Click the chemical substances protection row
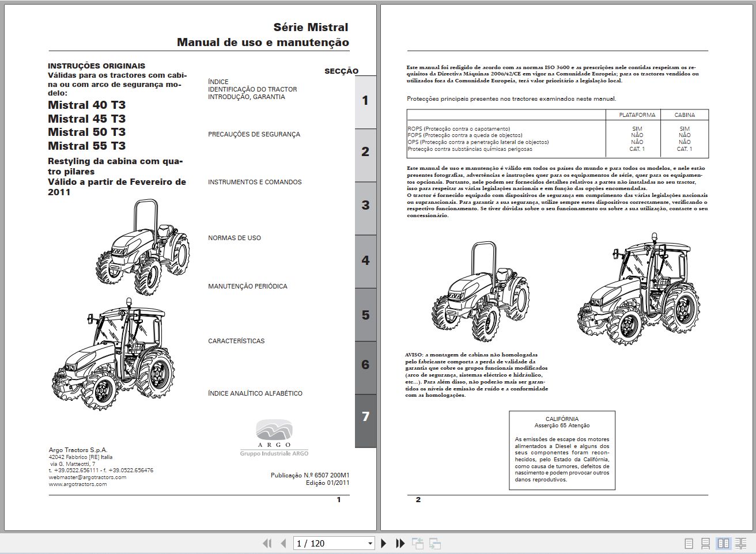Image resolution: width=756 pixels, height=554 pixels. 557,149
